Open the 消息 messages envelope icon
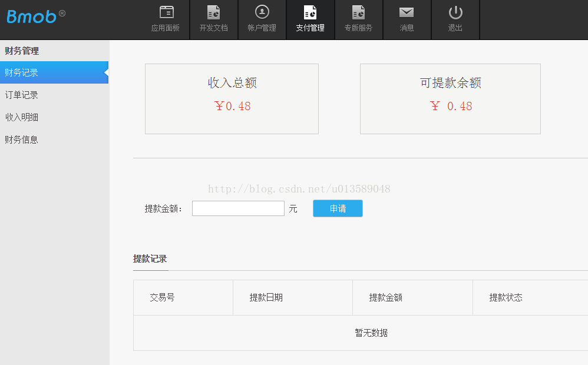The height and width of the screenshot is (365, 588). pos(407,19)
